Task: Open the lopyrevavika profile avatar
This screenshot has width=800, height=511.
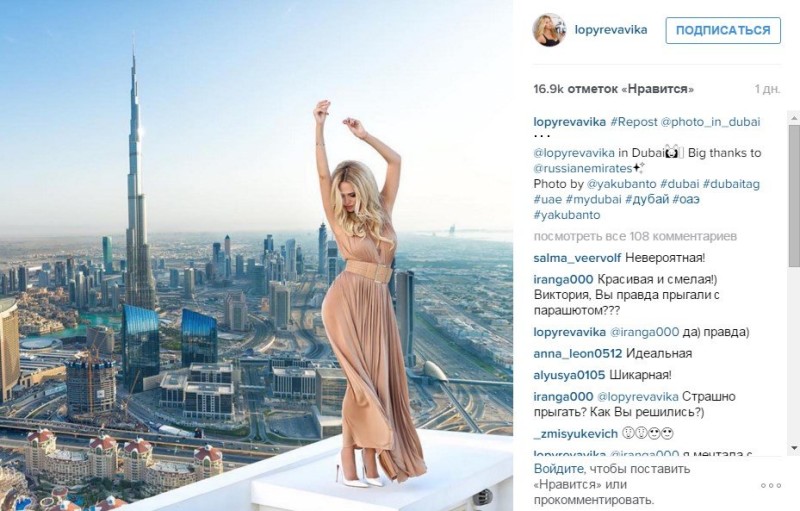Action: tap(549, 30)
